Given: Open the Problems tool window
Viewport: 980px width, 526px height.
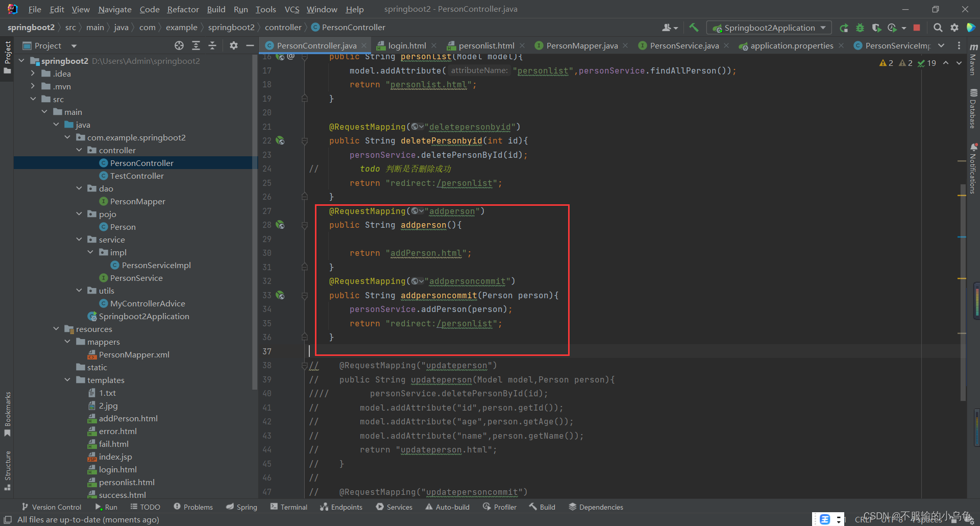Looking at the screenshot, I should pos(193,507).
